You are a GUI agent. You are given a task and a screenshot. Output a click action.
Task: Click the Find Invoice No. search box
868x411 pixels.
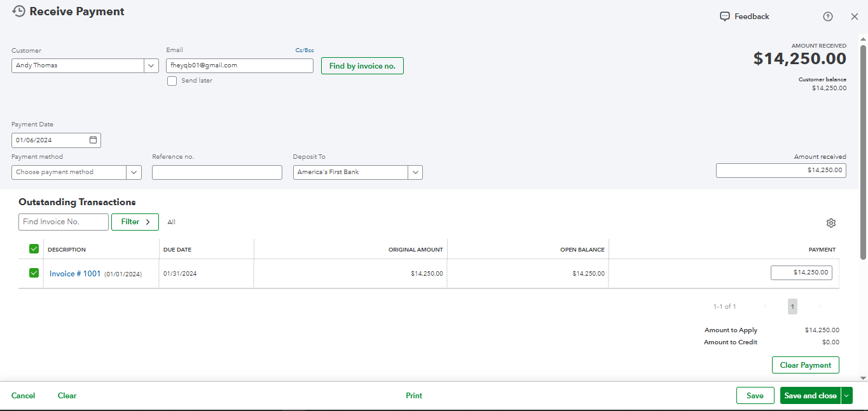pyautogui.click(x=64, y=222)
